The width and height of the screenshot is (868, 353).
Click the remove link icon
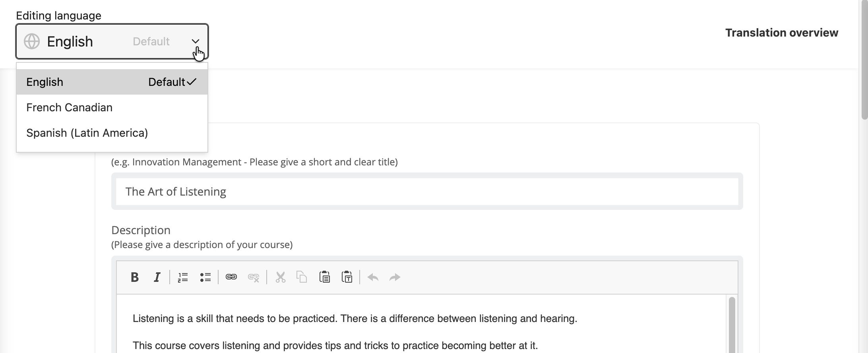coord(254,277)
